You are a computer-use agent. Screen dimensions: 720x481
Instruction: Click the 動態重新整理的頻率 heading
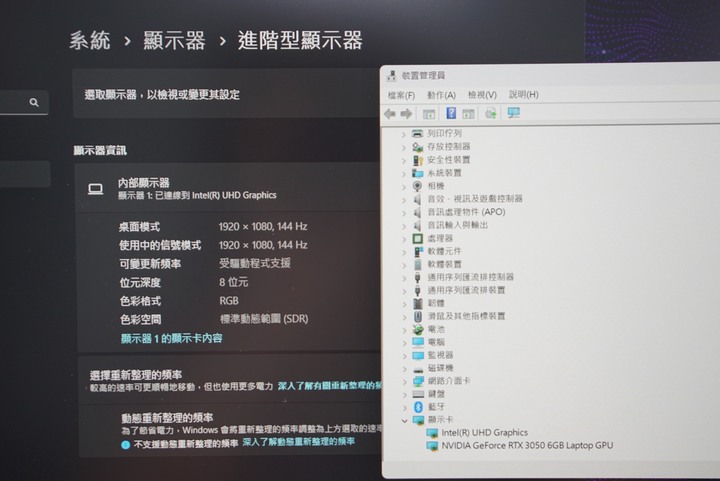click(167, 418)
